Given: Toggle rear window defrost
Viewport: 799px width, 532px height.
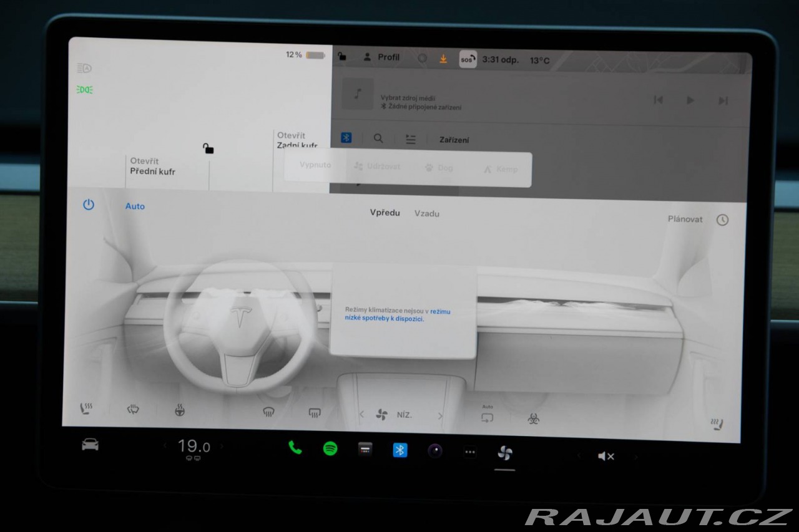Looking at the screenshot, I should 314,412.
